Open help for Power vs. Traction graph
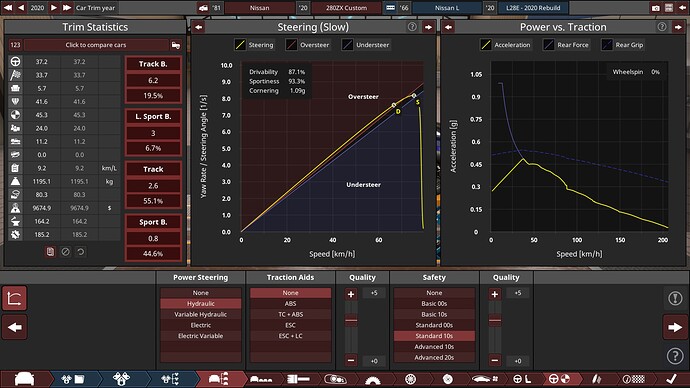Viewport: 690px width, 388px height. (x=662, y=27)
